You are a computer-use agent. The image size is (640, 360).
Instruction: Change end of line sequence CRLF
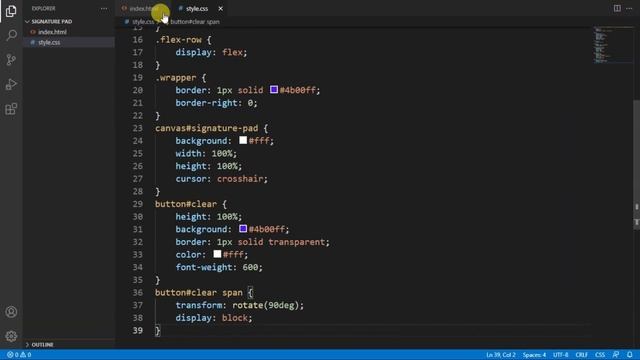click(x=582, y=355)
